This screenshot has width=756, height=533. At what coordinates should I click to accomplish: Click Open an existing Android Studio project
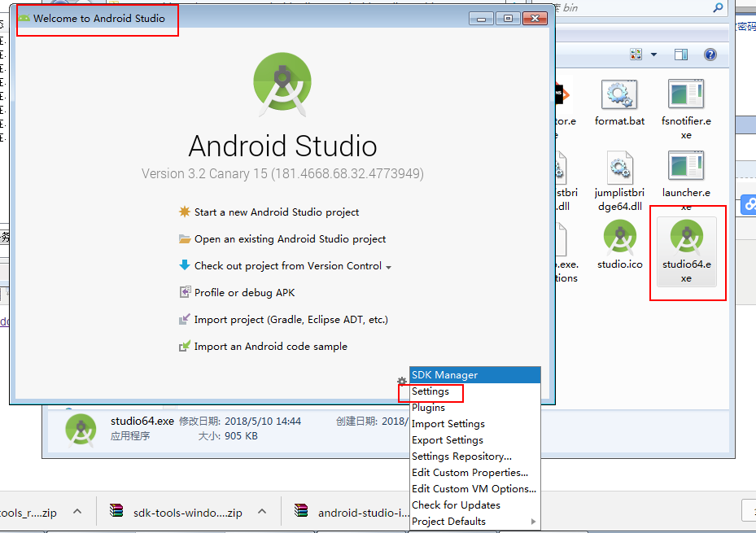coord(290,239)
